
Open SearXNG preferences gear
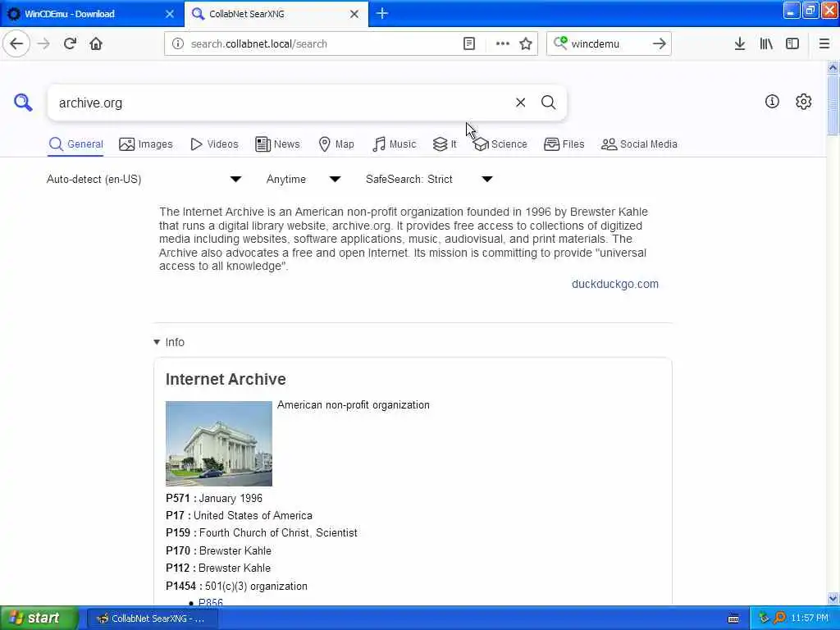click(804, 101)
